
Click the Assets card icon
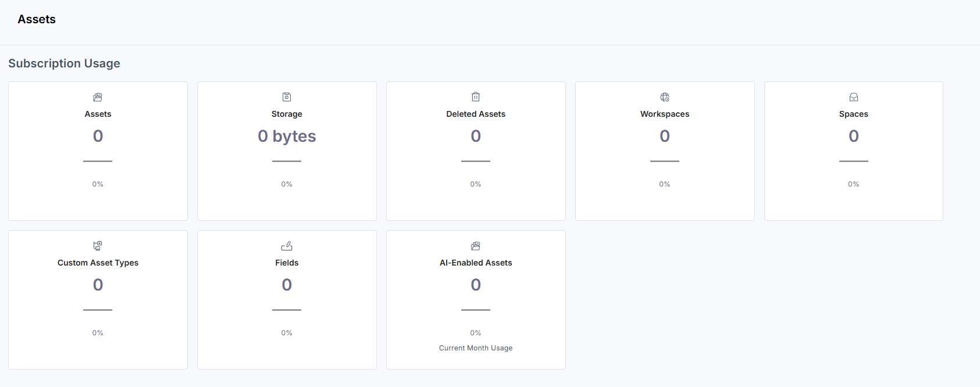[98, 97]
